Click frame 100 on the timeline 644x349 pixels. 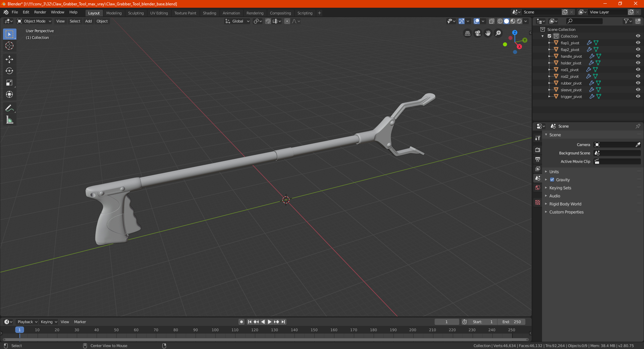(215, 330)
